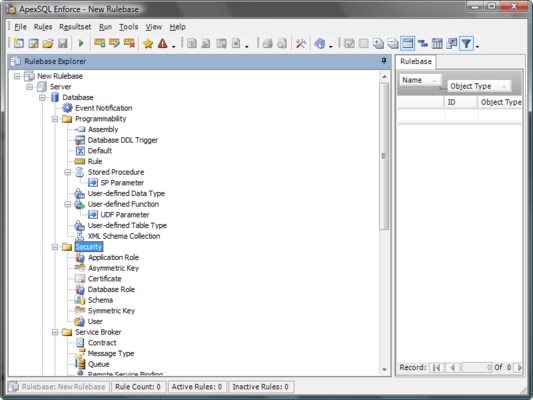The image size is (533, 400).
Task: Toggle the highlighted panel layout toolbar button
Action: pyautogui.click(x=407, y=44)
